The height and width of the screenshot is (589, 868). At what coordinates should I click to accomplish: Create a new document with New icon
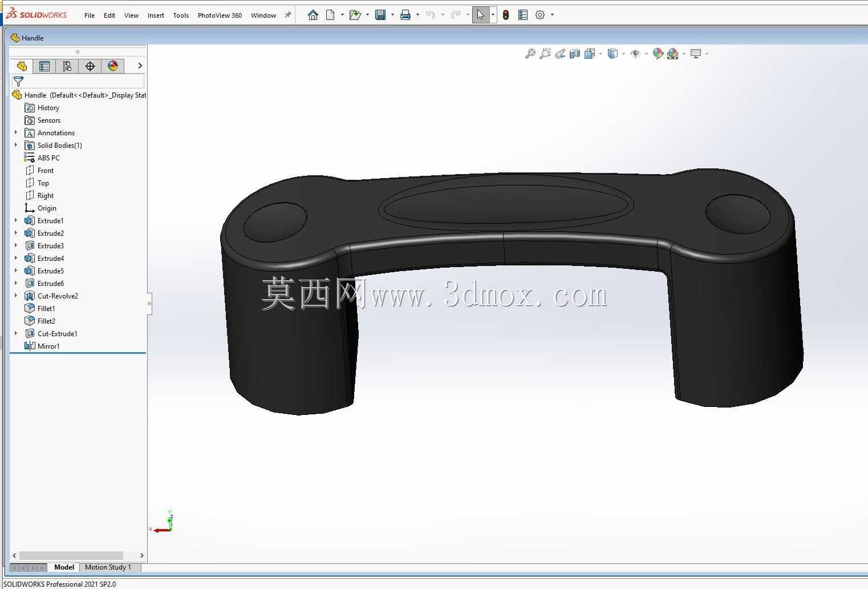(x=330, y=15)
